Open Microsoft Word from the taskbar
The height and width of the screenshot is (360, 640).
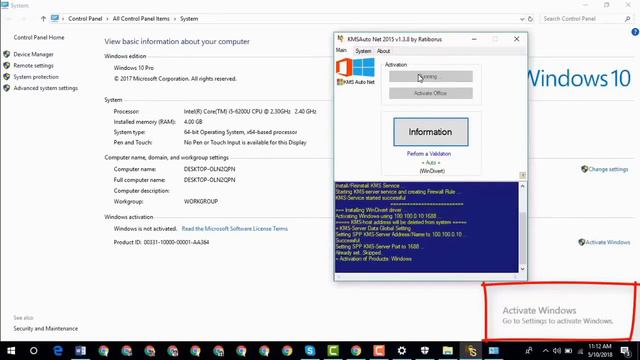pos(80,351)
